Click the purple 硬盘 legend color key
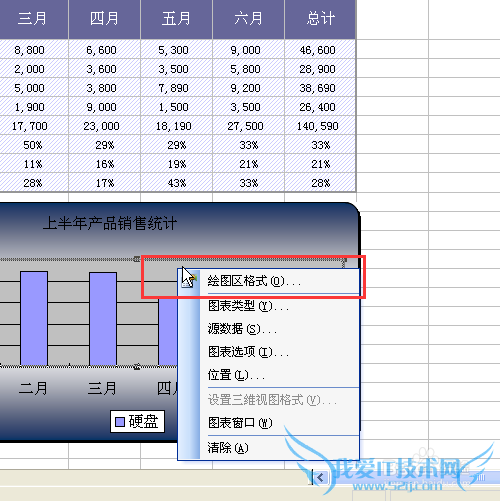Image resolution: width=500 pixels, height=501 pixels. (x=120, y=422)
